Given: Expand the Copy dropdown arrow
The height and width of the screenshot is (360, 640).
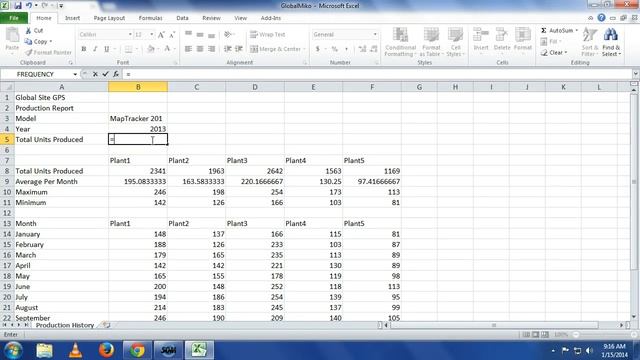Looking at the screenshot, I should tap(51, 42).
